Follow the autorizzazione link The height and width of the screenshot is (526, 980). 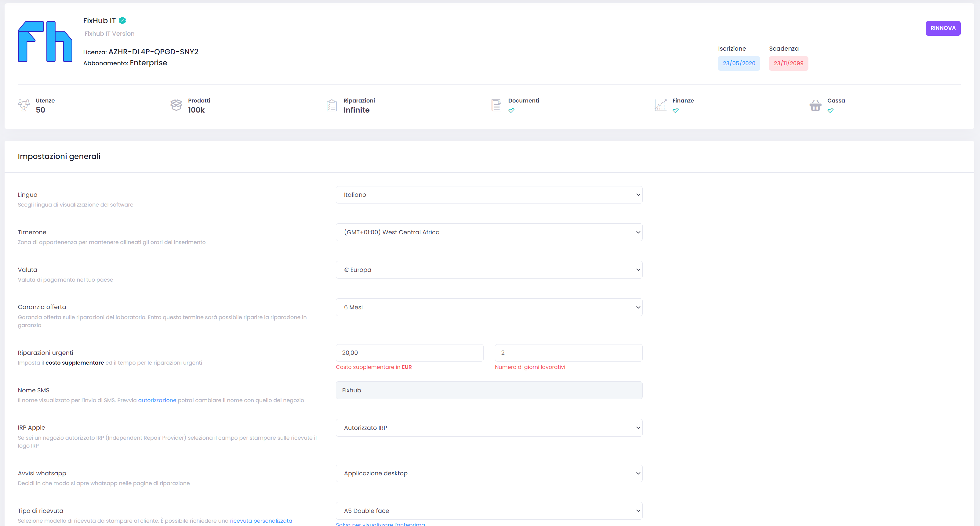(x=157, y=400)
